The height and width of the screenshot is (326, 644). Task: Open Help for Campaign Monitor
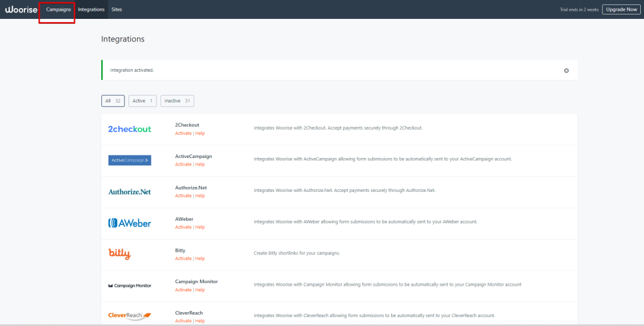200,290
